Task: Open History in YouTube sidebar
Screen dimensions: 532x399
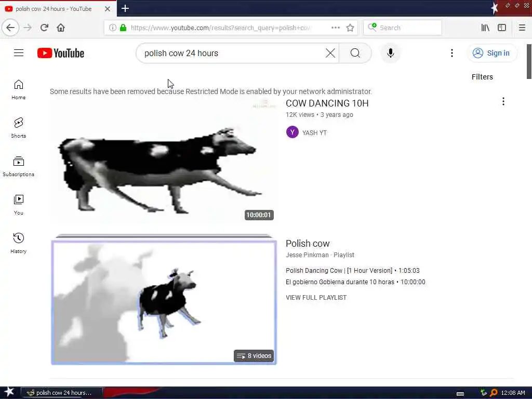Action: [x=18, y=243]
